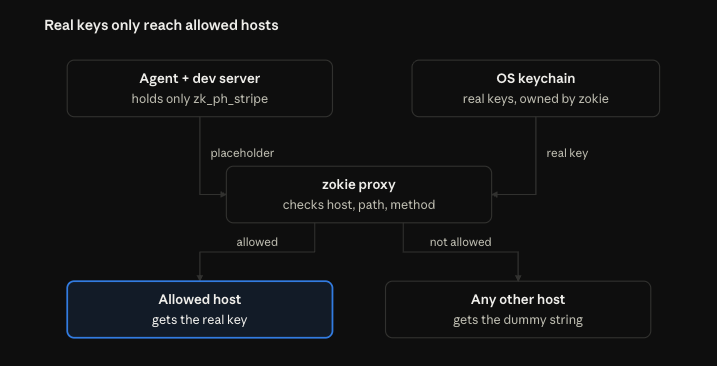Select the 'OS keychain' heading

(536, 78)
